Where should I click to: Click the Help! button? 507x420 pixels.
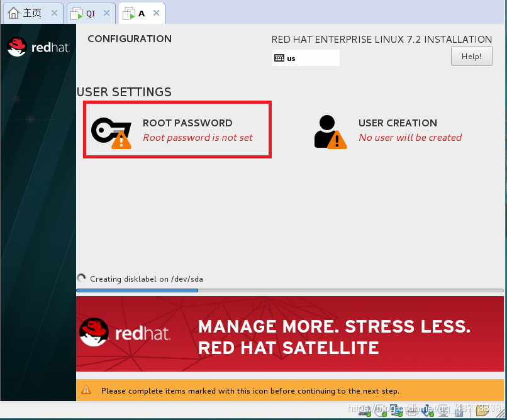(x=471, y=56)
